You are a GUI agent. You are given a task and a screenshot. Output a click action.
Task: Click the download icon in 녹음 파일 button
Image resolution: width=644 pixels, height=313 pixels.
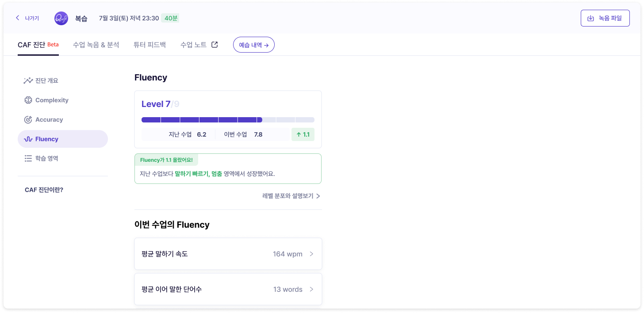tap(590, 18)
